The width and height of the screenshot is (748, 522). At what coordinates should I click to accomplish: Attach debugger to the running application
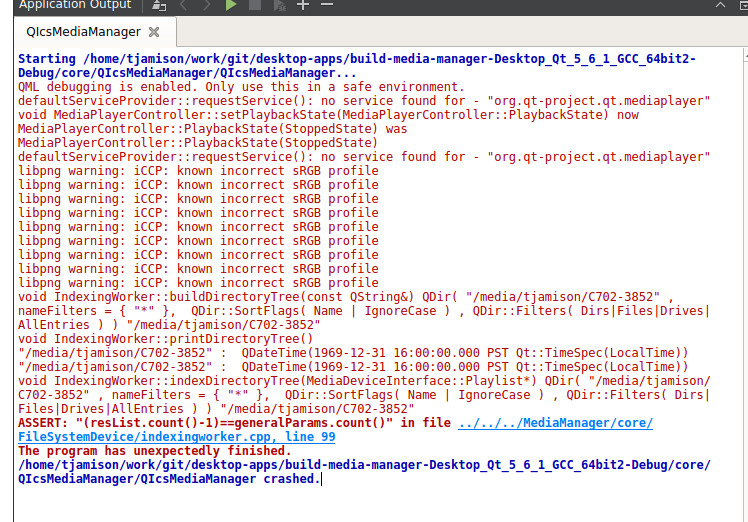[x=280, y=5]
